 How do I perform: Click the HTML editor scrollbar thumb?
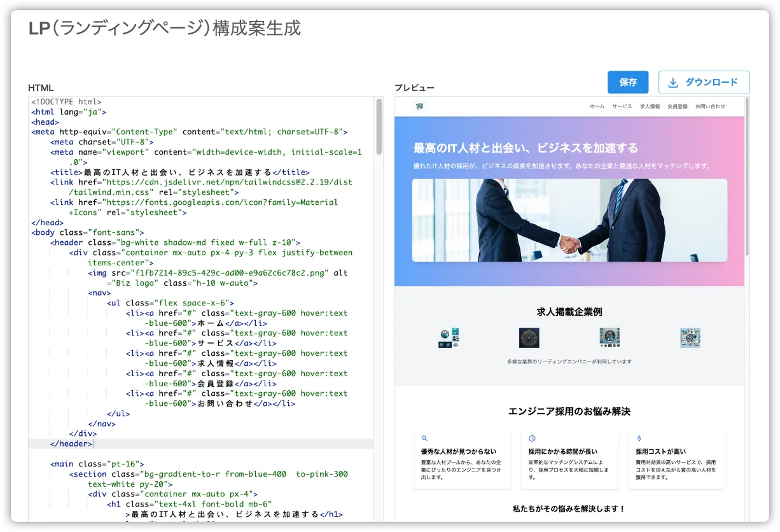[379, 126]
